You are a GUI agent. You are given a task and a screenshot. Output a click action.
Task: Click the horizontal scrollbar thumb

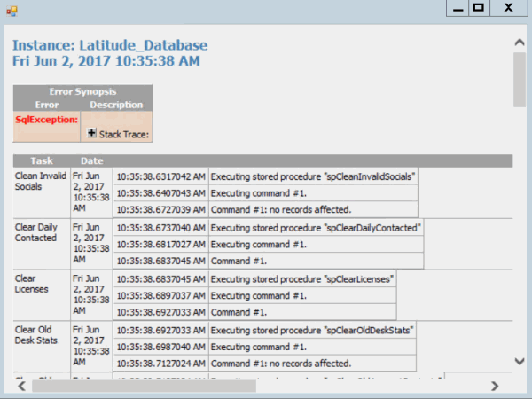(144, 386)
